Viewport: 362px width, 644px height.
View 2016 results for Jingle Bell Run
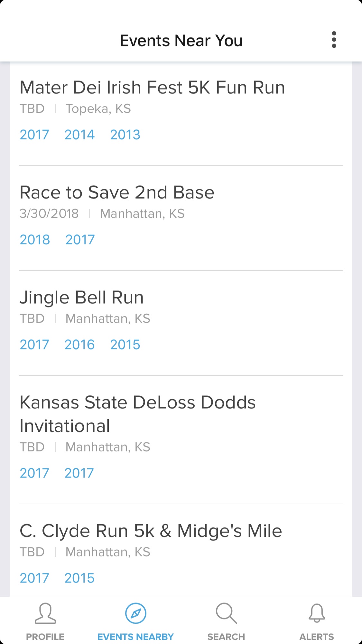coord(79,345)
